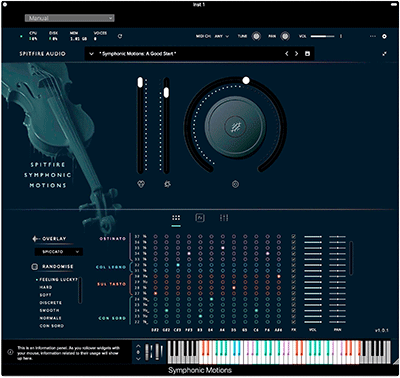
Task: Click the PAN knob in top bar
Action: [x=285, y=36]
